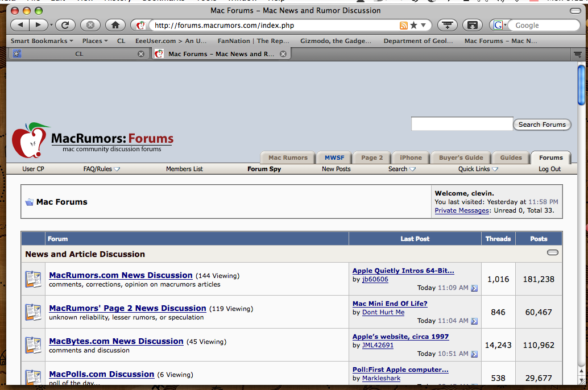The image size is (588, 390).
Task: Expand the Search dropdown in nav bar
Action: (x=401, y=169)
